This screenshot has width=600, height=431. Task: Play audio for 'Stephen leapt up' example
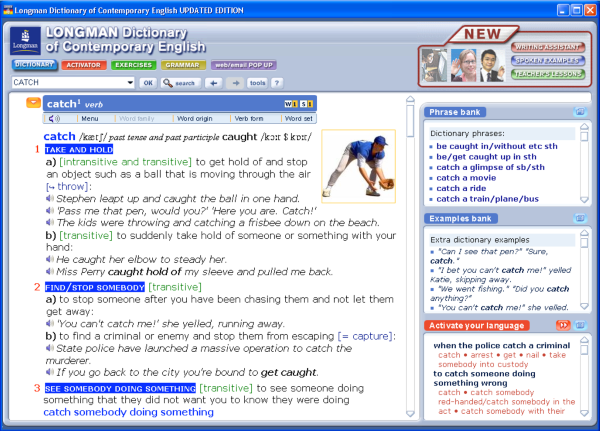pos(50,198)
